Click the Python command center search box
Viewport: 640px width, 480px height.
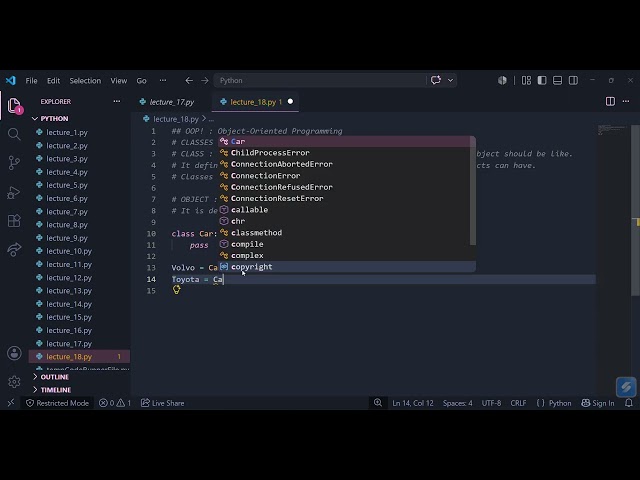tap(320, 80)
